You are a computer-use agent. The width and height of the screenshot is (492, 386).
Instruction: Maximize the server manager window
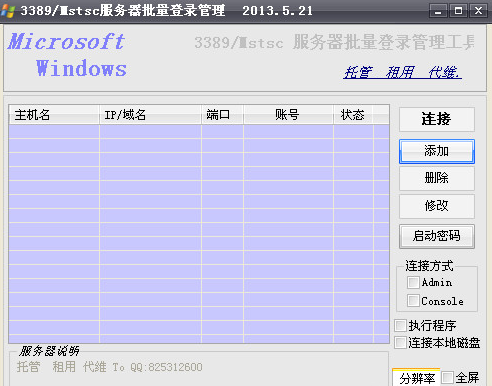pyautogui.click(x=458, y=11)
